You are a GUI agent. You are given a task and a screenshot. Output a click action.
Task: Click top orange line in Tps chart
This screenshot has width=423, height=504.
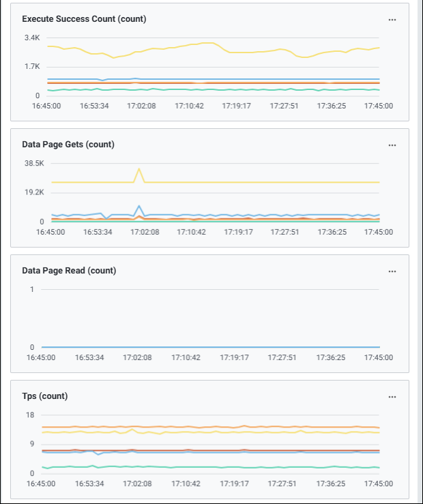coord(205,427)
